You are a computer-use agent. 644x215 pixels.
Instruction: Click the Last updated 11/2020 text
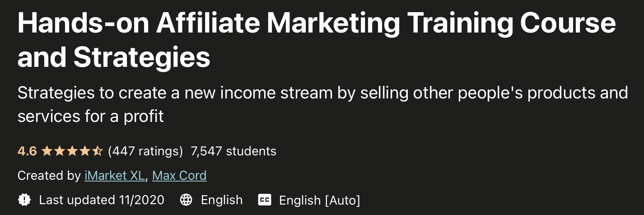coord(102,200)
